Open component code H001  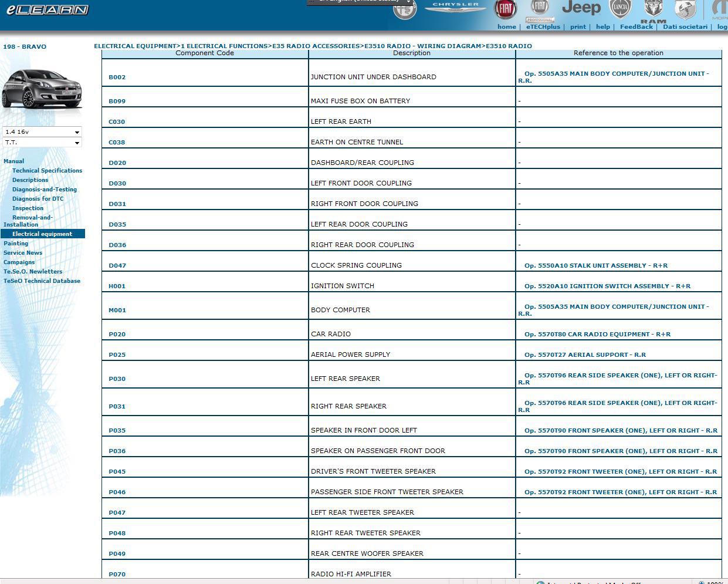[117, 286]
